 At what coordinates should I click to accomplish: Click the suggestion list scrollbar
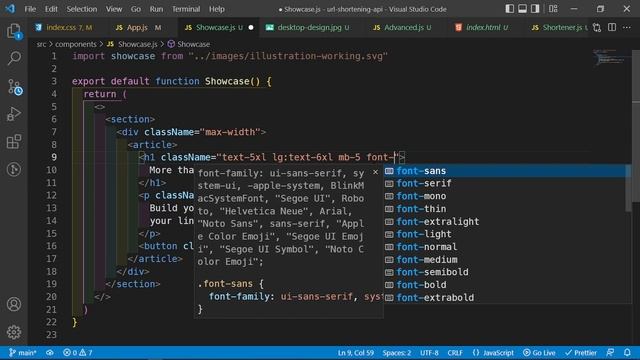tap(629, 188)
